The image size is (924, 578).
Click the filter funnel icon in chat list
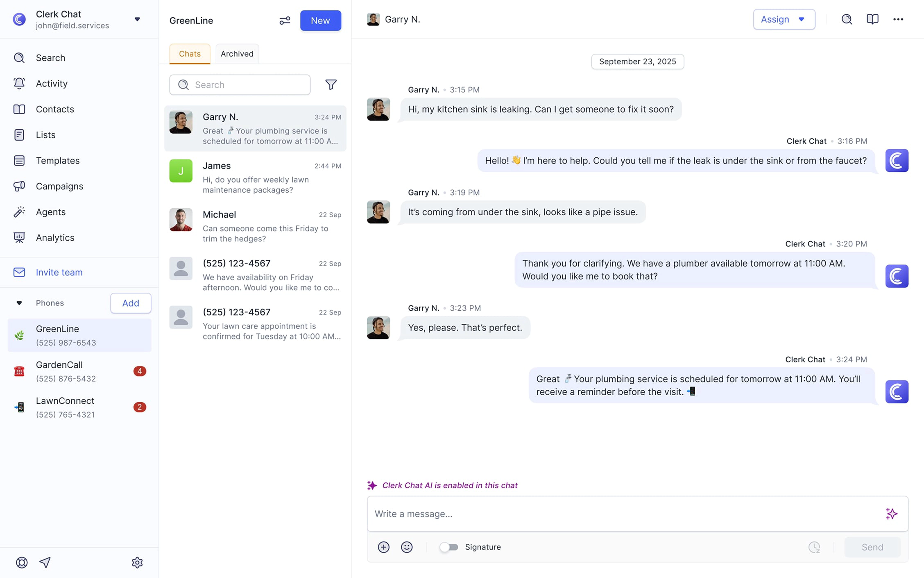pyautogui.click(x=331, y=84)
